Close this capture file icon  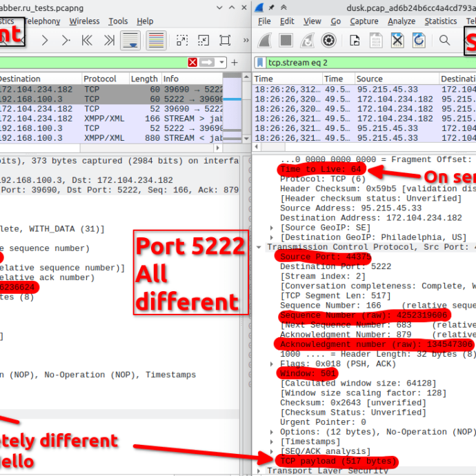397,41
